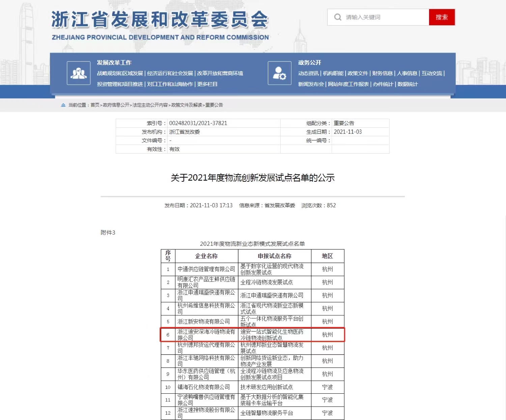Click the magnifier icon in search box
Screen dimensions: 506x420
point(338,17)
